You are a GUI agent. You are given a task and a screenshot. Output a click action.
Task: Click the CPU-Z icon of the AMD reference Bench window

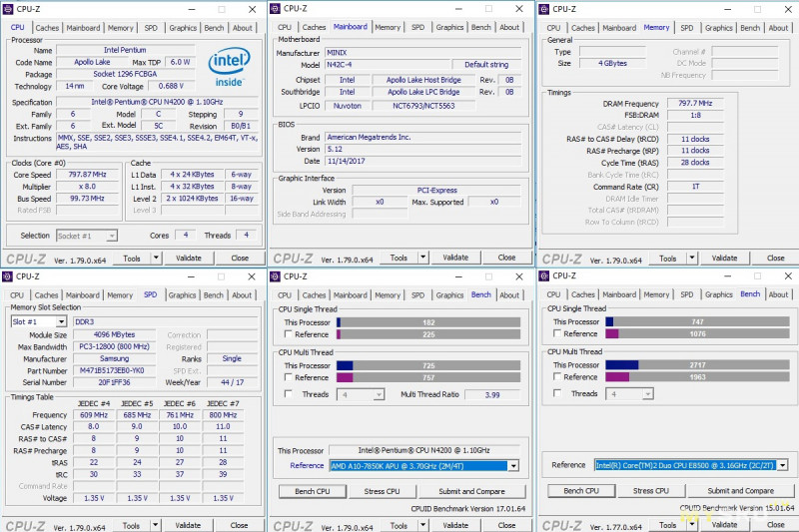click(x=276, y=276)
